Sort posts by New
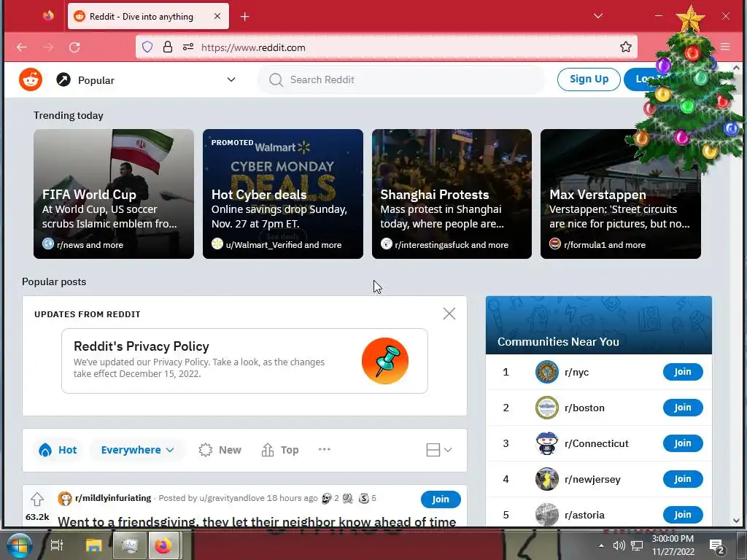The width and height of the screenshot is (747, 560). 220,450
